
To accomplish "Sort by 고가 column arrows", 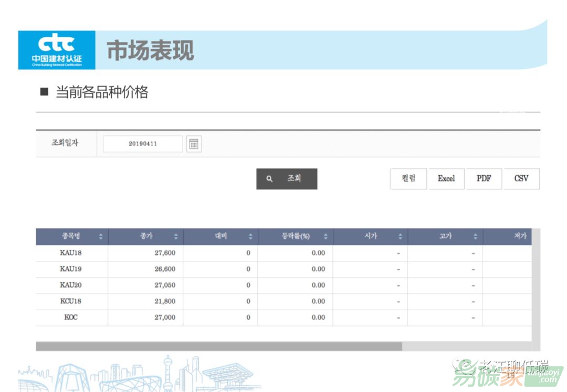I will click(475, 237).
